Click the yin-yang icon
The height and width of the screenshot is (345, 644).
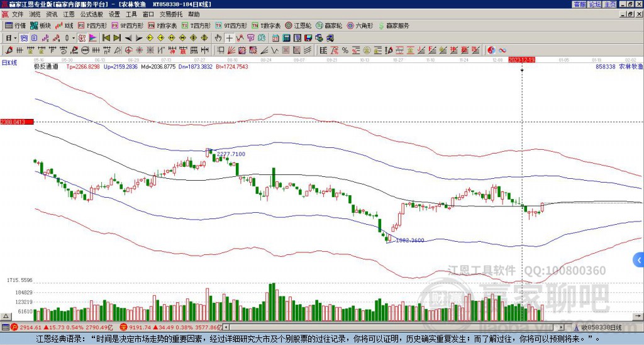point(491,50)
